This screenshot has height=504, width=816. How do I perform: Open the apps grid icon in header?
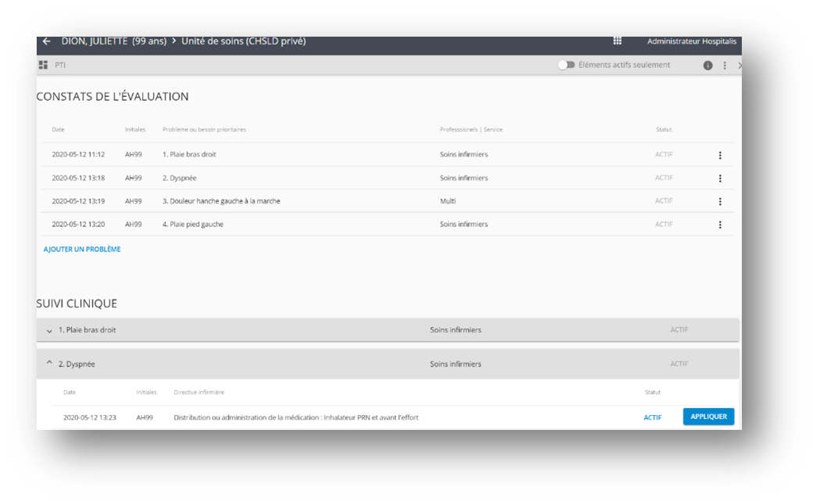point(617,41)
